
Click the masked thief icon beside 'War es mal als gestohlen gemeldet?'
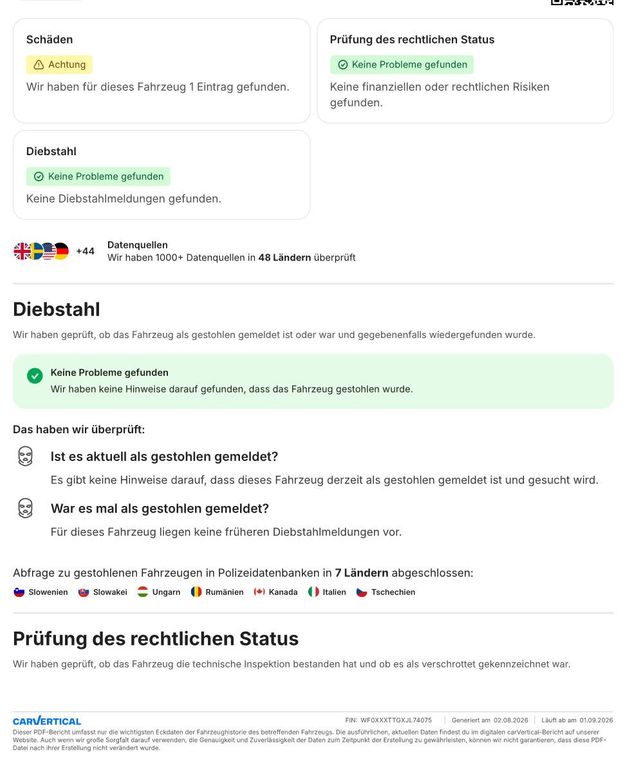coord(25,508)
